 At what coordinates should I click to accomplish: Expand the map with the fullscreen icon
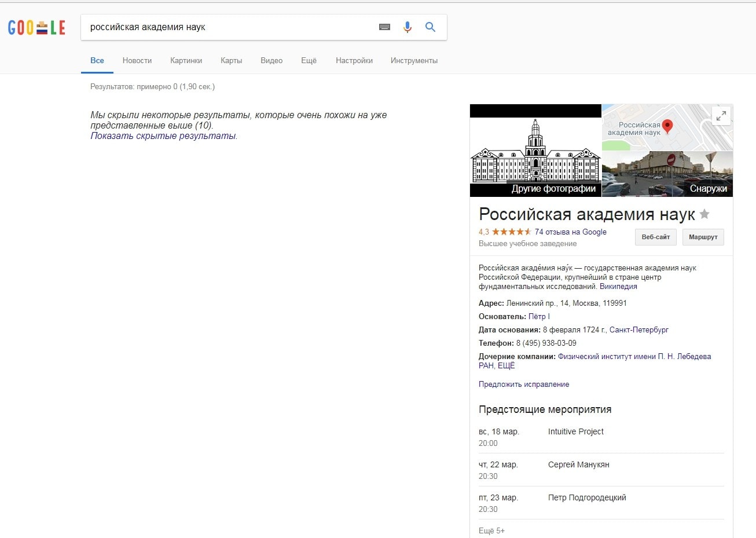click(721, 115)
